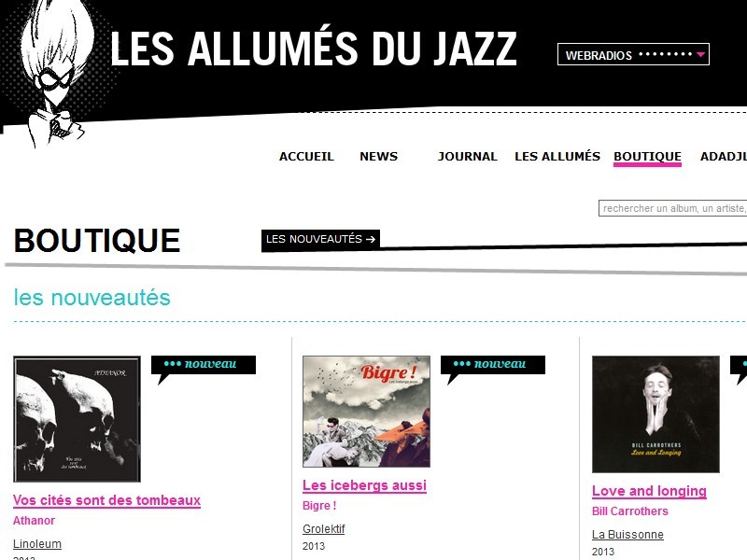Follow the Love and longing title link
747x560 pixels.
pyautogui.click(x=649, y=491)
